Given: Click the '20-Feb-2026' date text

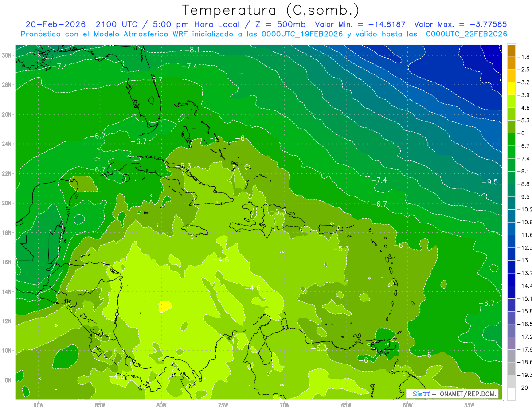Looking at the screenshot, I should 55,24.
